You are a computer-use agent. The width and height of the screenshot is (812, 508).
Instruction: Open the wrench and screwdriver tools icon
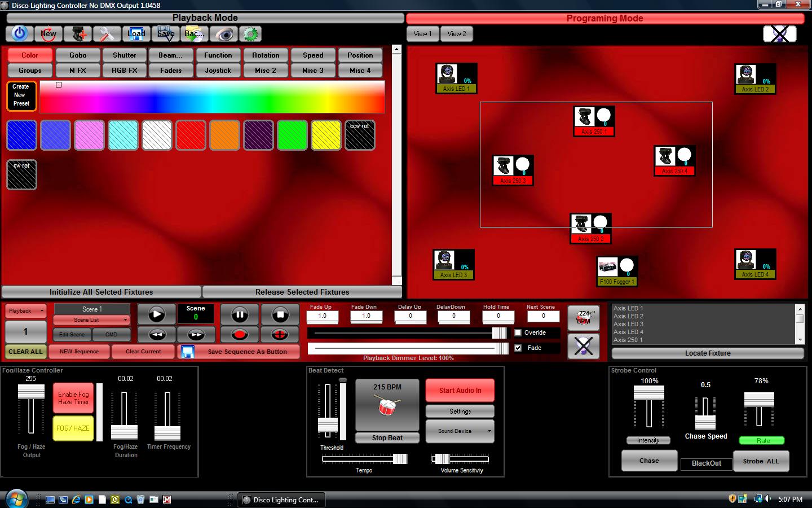tap(107, 34)
